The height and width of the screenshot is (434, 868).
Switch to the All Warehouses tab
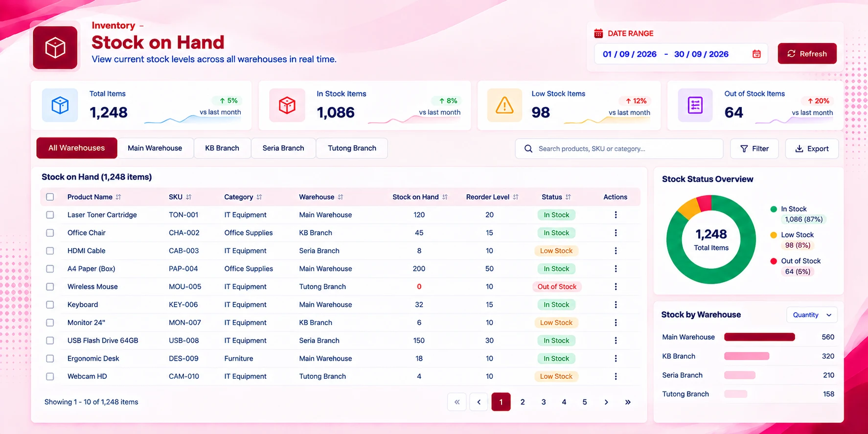click(x=77, y=148)
